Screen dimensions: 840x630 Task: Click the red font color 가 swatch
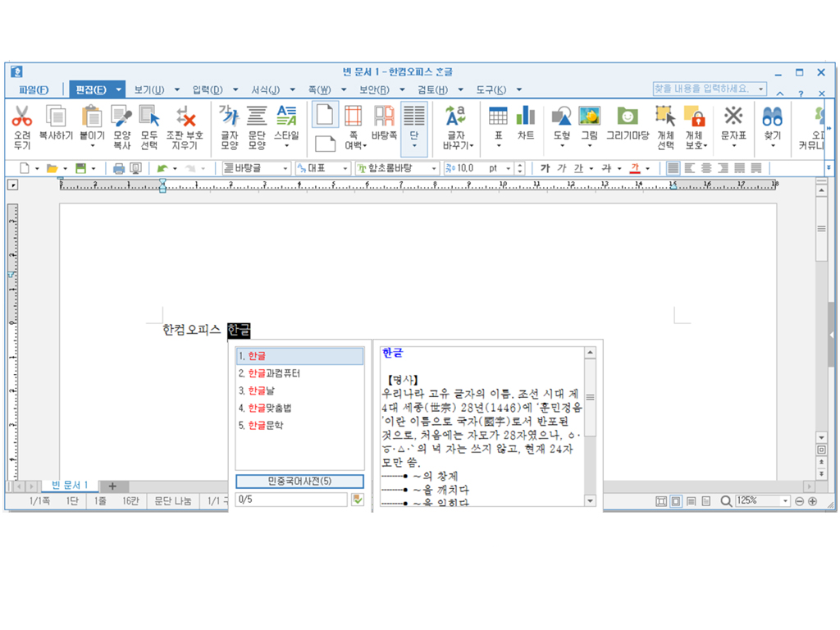pyautogui.click(x=635, y=168)
